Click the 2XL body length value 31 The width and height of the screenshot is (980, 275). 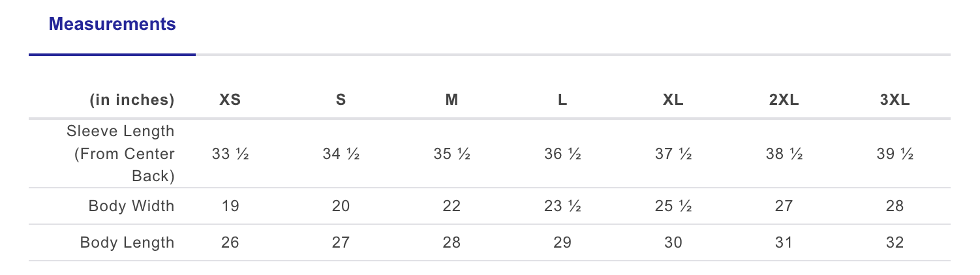click(784, 243)
